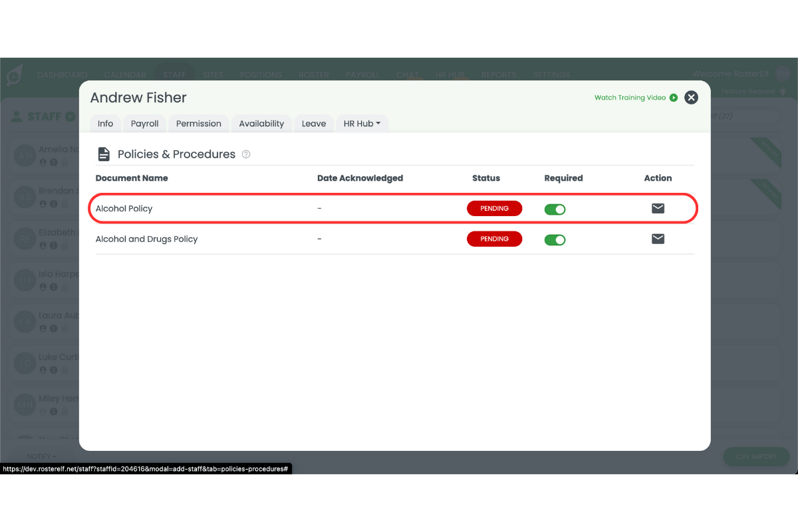Screen dimensions: 798x532
Task: Open the user avatar in top right
Action: coord(783,74)
